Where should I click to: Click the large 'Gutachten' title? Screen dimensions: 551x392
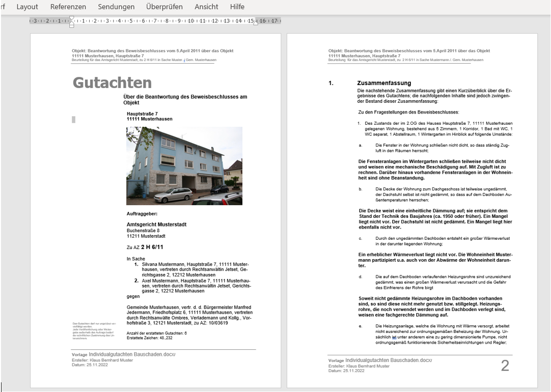click(112, 83)
